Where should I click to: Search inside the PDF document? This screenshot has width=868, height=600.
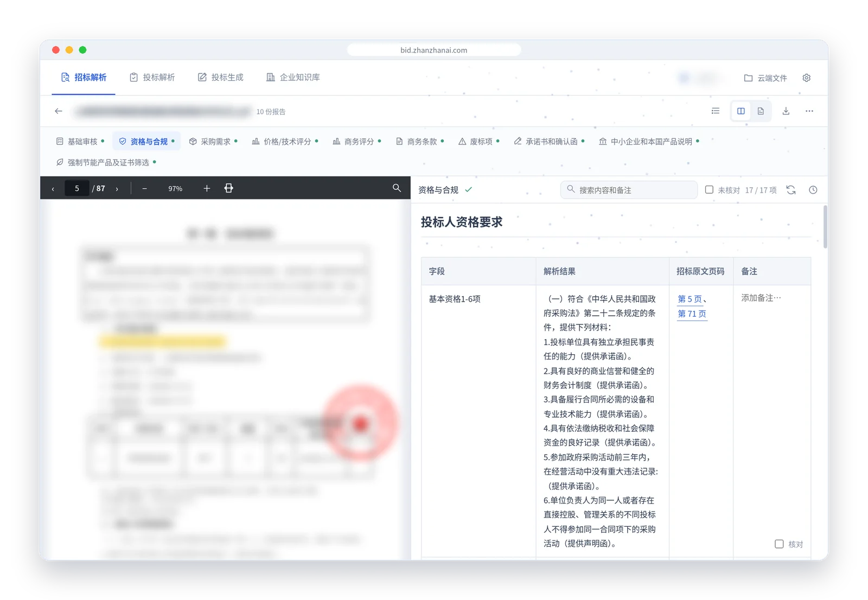(x=397, y=188)
